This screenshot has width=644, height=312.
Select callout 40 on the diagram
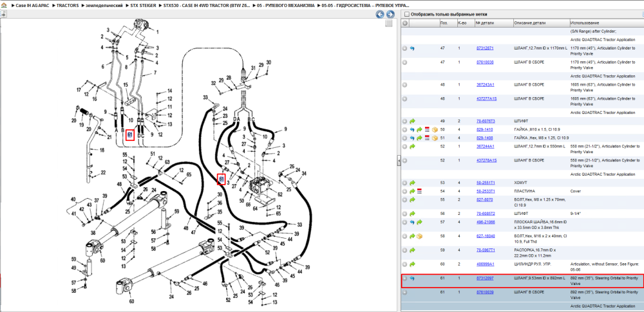pos(73,199)
